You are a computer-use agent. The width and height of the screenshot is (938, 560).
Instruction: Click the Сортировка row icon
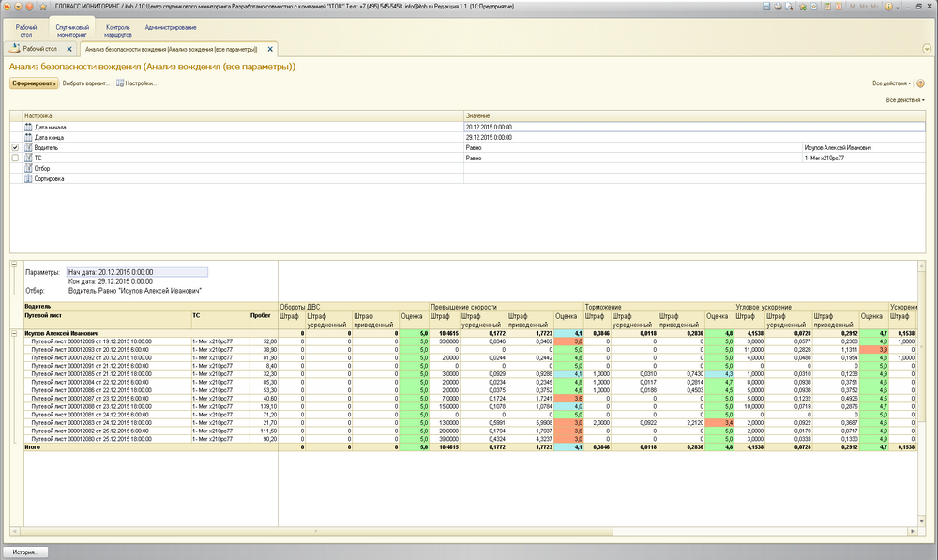pyautogui.click(x=28, y=178)
